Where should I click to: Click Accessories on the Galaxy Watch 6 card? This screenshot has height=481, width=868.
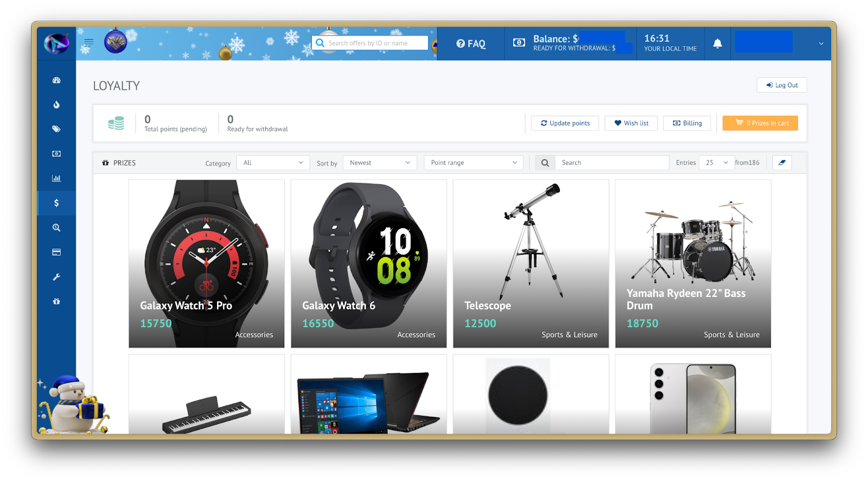pos(416,335)
